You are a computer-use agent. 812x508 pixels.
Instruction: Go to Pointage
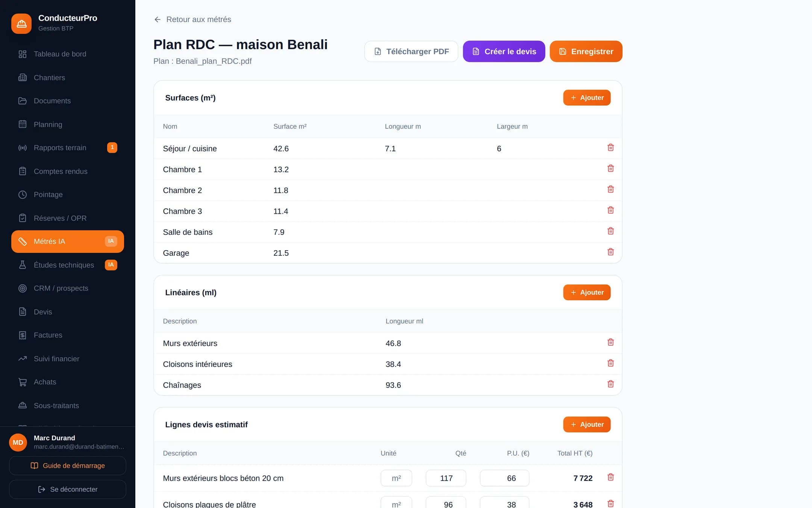tap(68, 195)
